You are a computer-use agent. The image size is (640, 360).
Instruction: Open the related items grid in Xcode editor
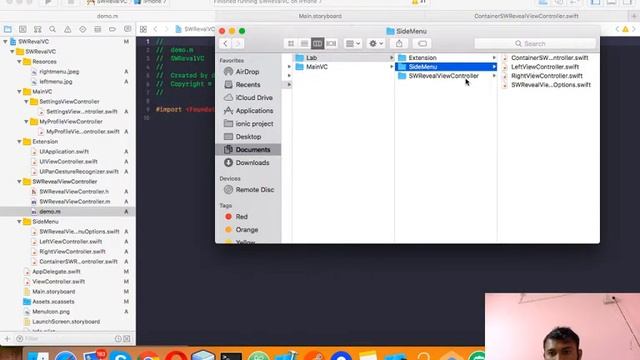tap(143, 29)
